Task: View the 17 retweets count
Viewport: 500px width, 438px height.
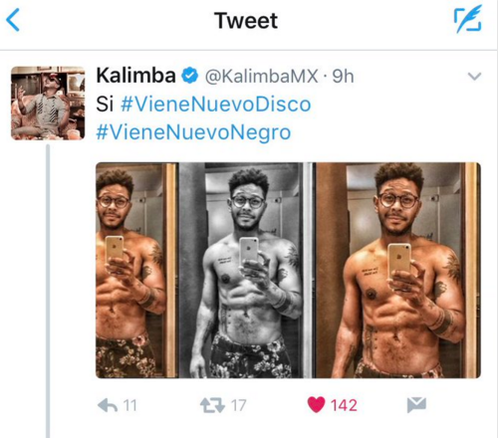Action: [x=238, y=406]
